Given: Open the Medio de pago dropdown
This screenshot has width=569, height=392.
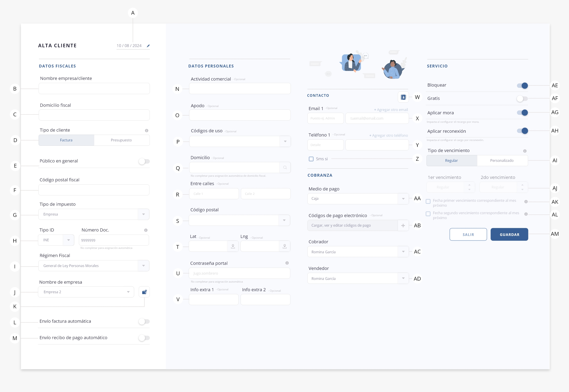Looking at the screenshot, I should [x=403, y=199].
